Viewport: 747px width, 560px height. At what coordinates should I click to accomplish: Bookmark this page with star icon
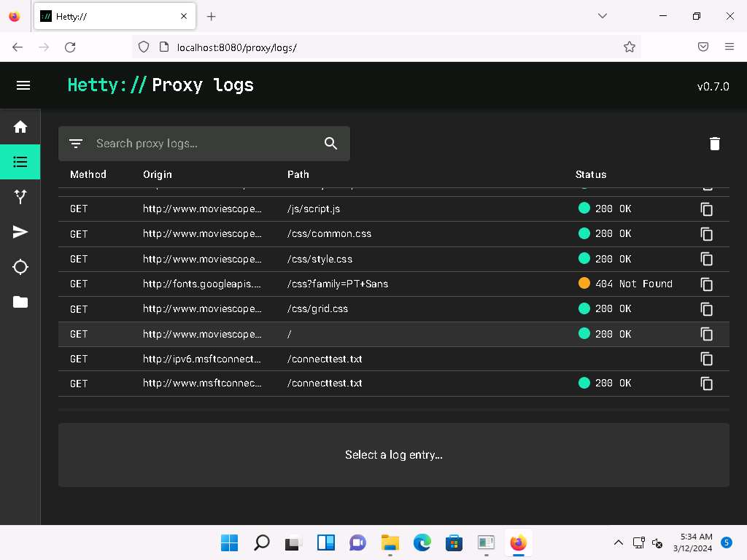(x=629, y=47)
